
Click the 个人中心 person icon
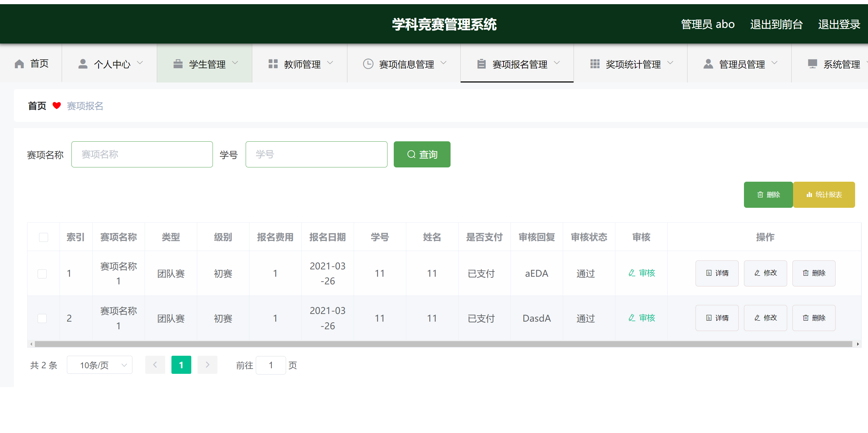coord(83,63)
